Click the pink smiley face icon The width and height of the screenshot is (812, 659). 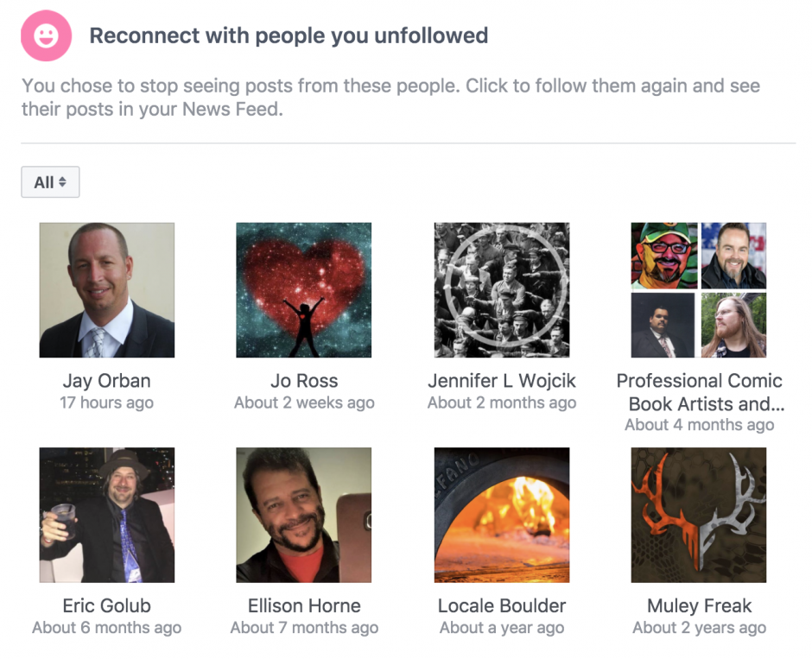45,36
